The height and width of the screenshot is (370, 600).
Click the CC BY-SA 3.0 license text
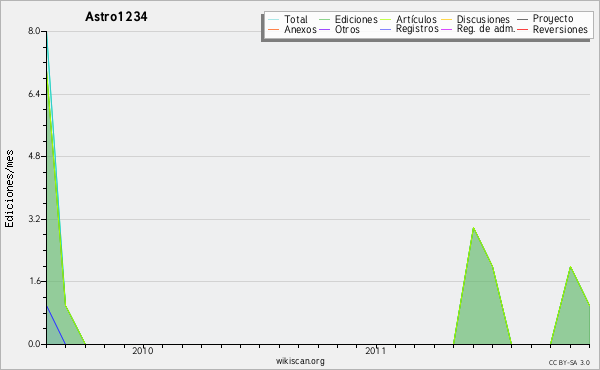click(x=569, y=363)
